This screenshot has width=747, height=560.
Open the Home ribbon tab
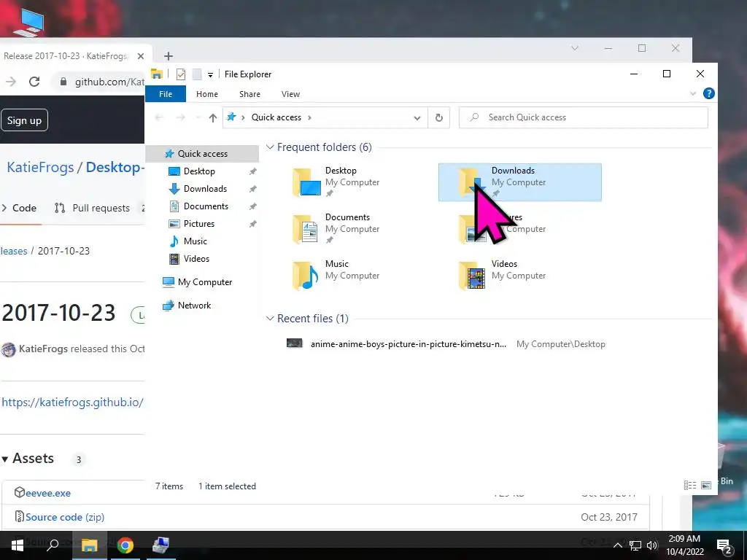(206, 94)
